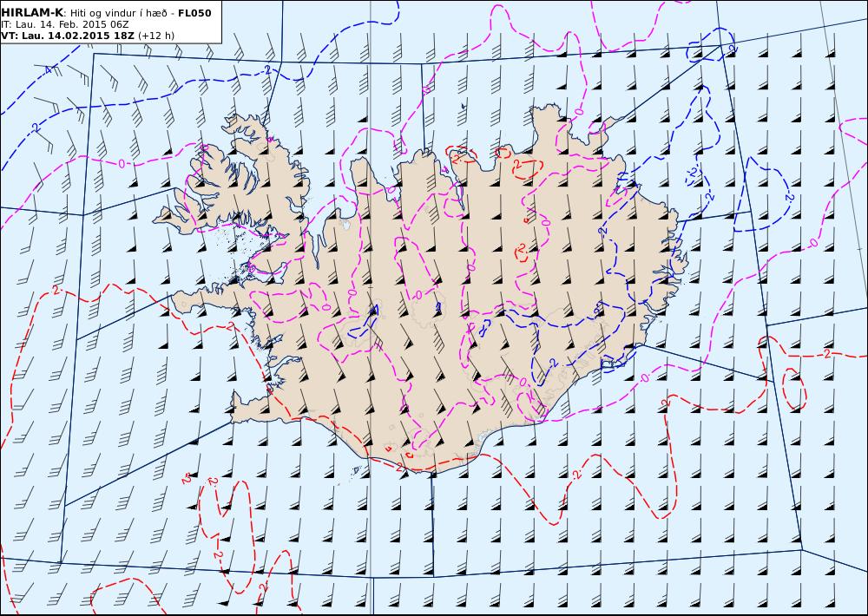Click the VT: Lau. 14.02.2015 18Z valid time

pyautogui.click(x=68, y=36)
